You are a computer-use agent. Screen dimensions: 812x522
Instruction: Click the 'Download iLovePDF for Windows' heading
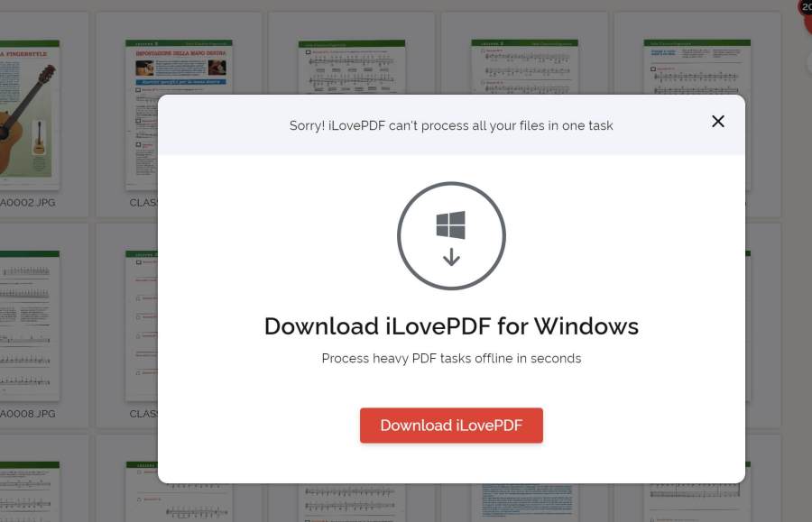[451, 326]
